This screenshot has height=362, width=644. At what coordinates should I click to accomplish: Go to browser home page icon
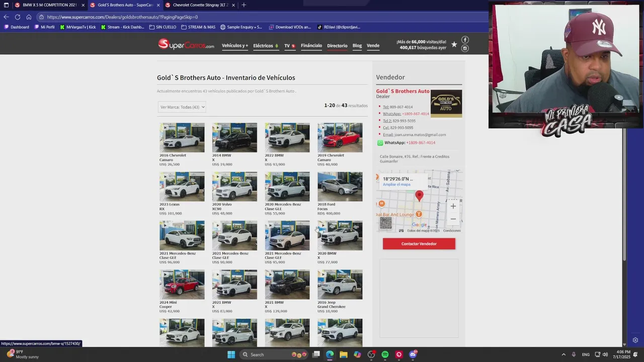pyautogui.click(x=29, y=17)
